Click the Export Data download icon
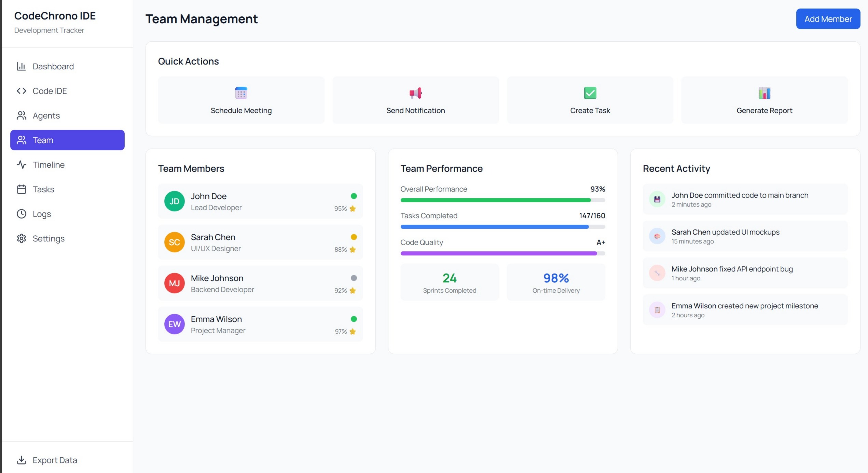Viewport: 868px width, 473px height. coord(22,460)
